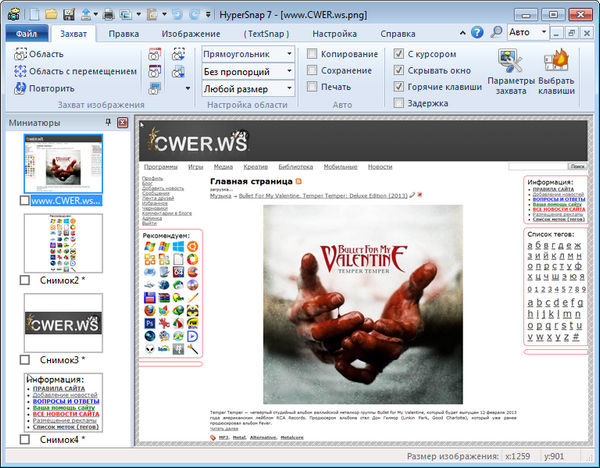
Task: Open the Без пропорций ratio dropdown
Action: [289, 71]
